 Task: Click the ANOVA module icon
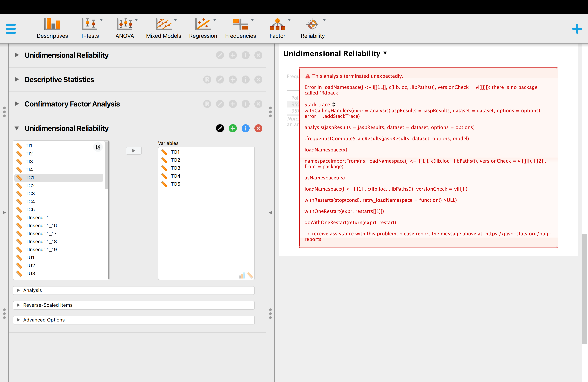pyautogui.click(x=125, y=25)
